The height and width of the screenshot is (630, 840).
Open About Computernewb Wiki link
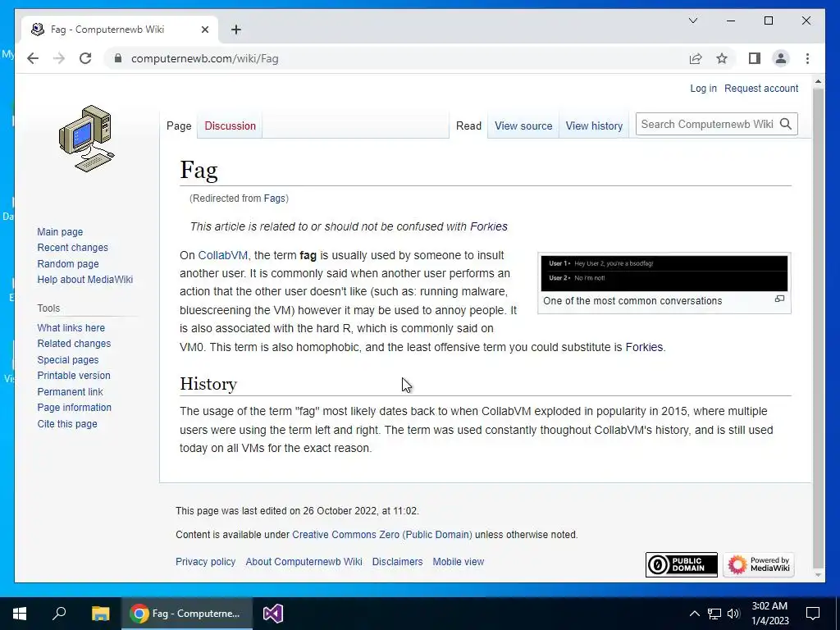[304, 561]
